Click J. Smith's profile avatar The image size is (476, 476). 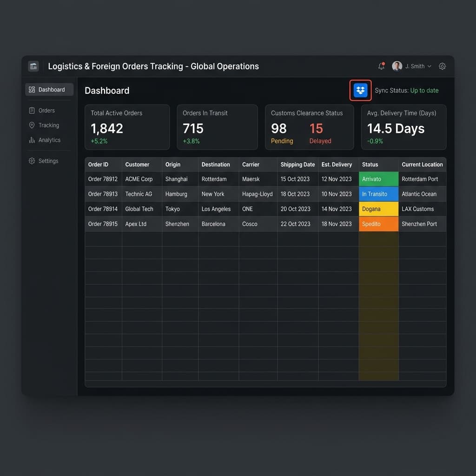click(x=397, y=66)
